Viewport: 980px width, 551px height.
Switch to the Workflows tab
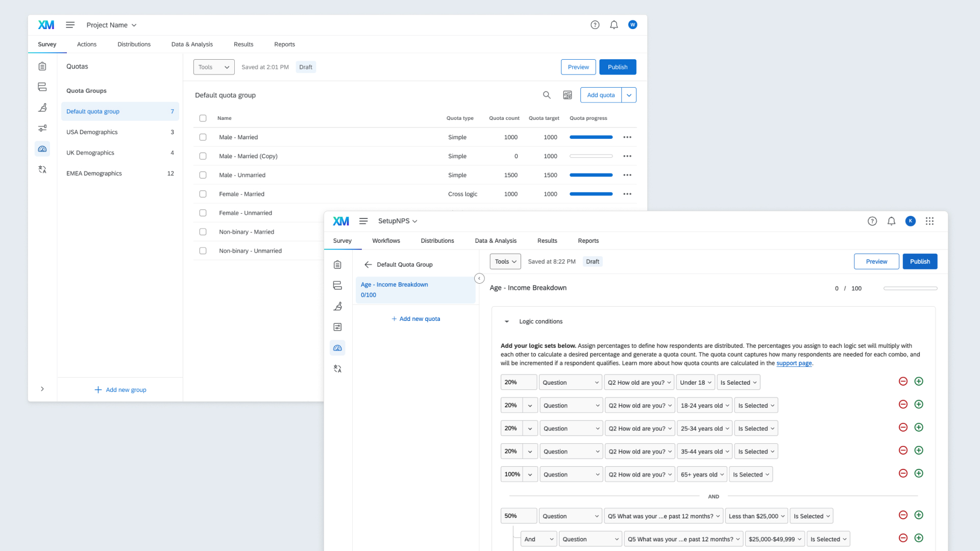click(x=386, y=241)
